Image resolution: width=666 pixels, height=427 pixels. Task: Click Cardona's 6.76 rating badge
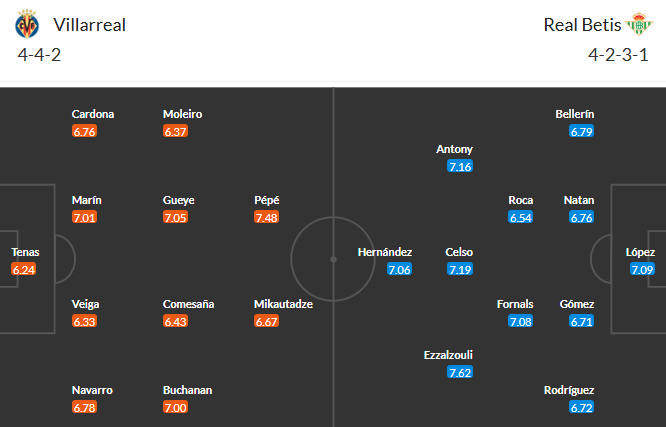[85, 131]
